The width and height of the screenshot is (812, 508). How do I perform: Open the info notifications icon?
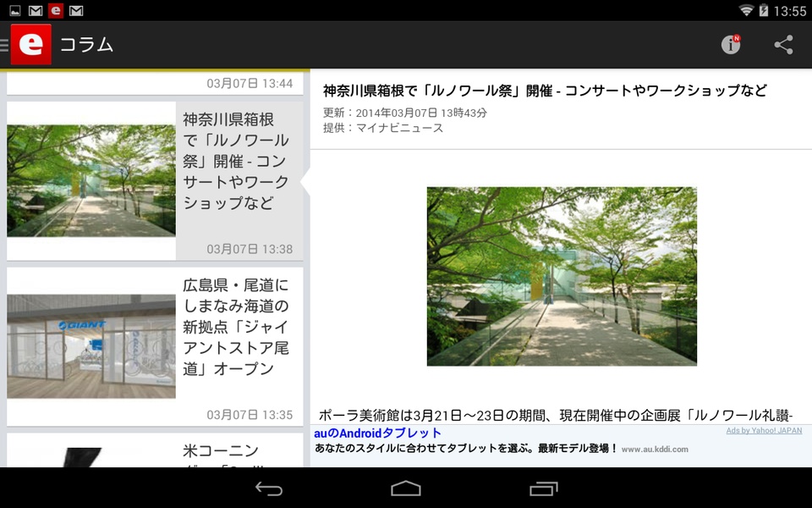click(731, 45)
